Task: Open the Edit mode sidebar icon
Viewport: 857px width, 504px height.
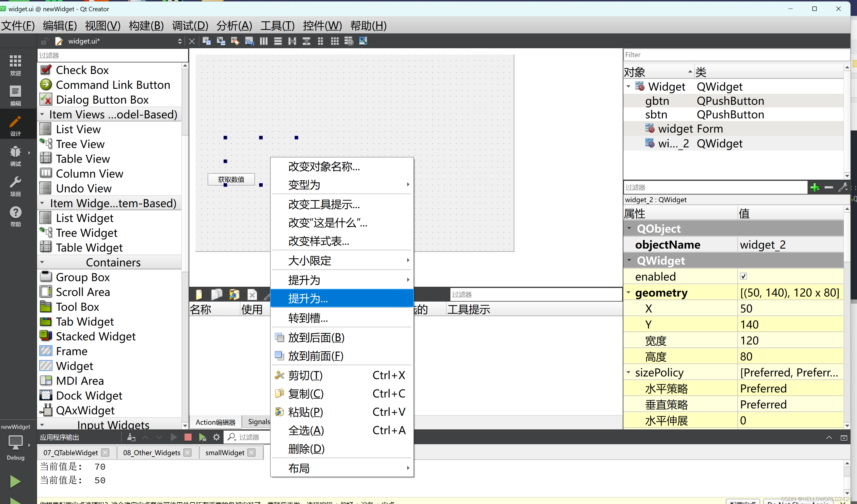Action: pos(15,96)
